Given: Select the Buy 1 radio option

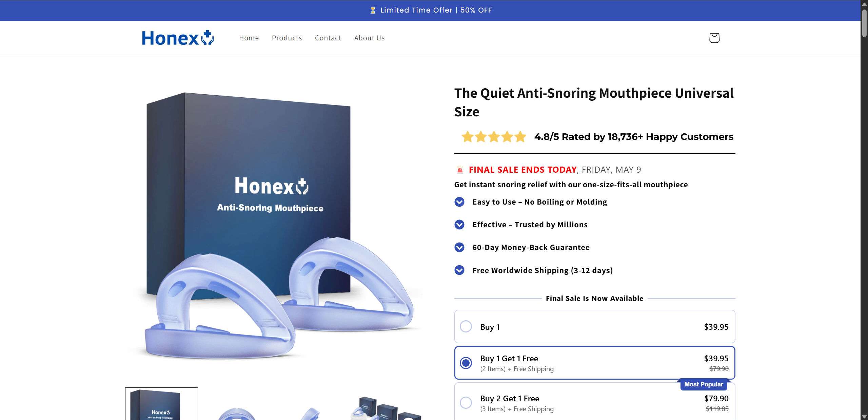Looking at the screenshot, I should click(x=595, y=326).
